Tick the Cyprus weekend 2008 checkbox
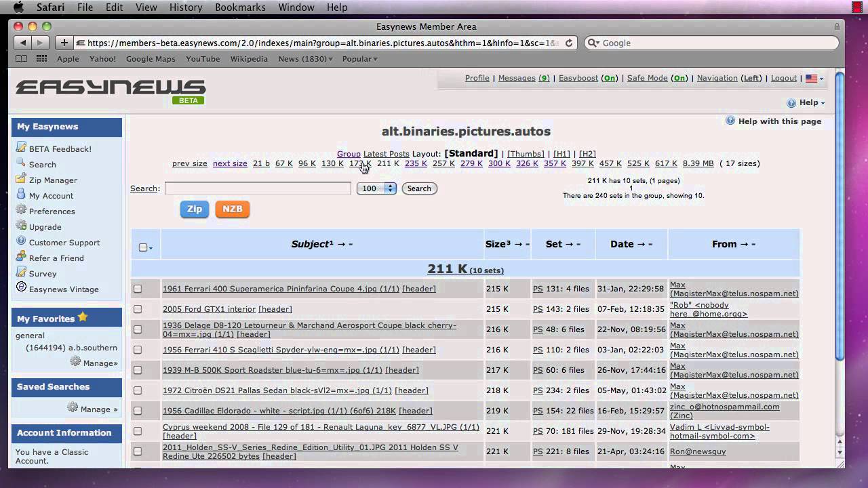 138,431
